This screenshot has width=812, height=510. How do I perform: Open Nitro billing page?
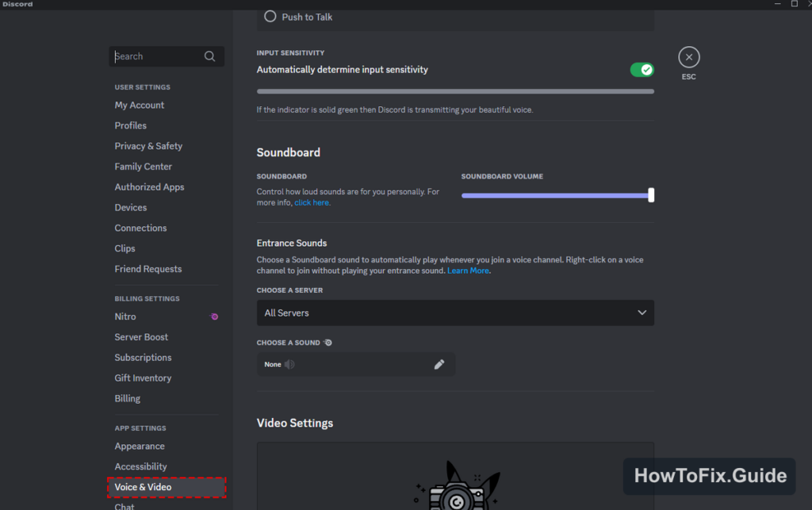click(125, 316)
